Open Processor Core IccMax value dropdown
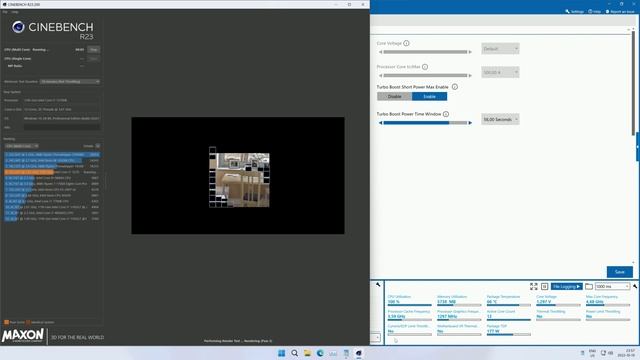640x360 pixels. coord(500,73)
